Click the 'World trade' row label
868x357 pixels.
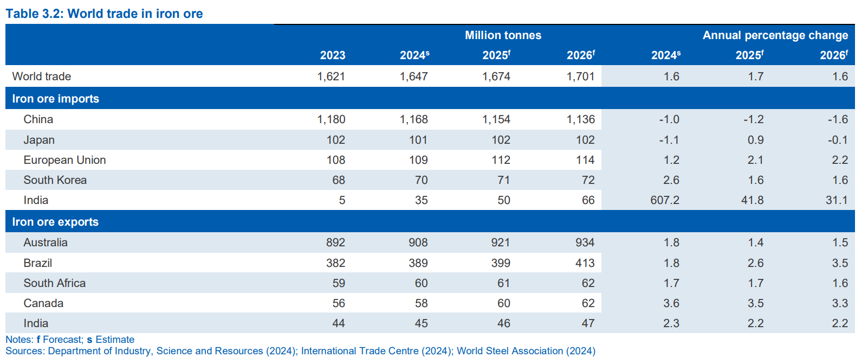click(x=42, y=76)
